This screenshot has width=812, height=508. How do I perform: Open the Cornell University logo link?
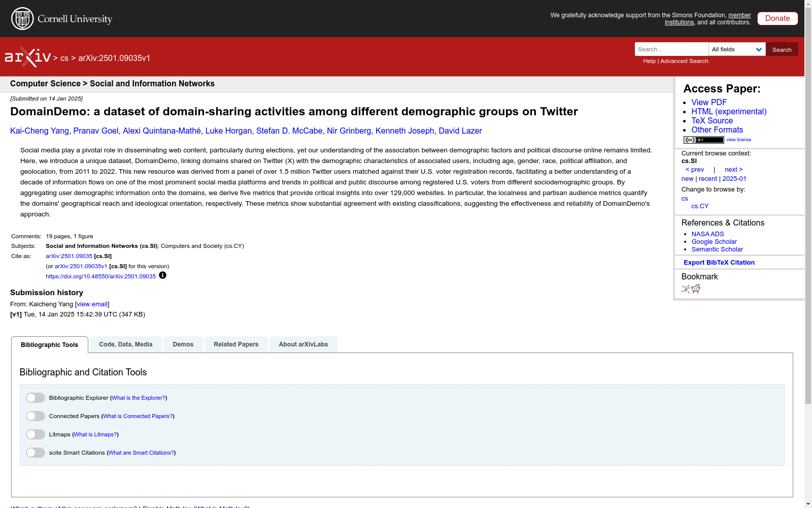click(x=62, y=19)
